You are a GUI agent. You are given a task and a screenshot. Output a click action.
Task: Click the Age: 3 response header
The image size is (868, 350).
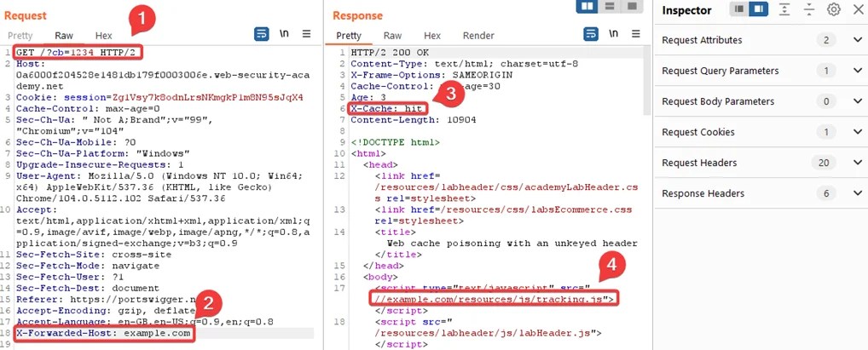pos(368,97)
